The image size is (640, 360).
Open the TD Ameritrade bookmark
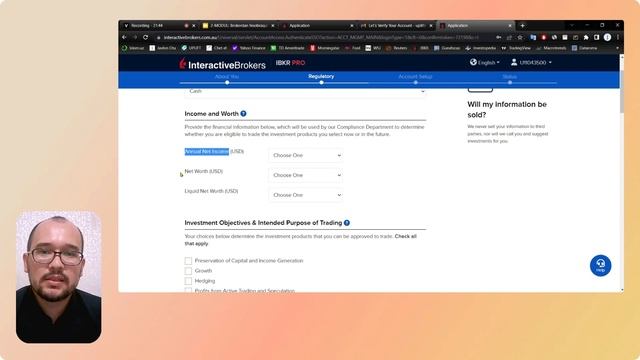point(288,48)
